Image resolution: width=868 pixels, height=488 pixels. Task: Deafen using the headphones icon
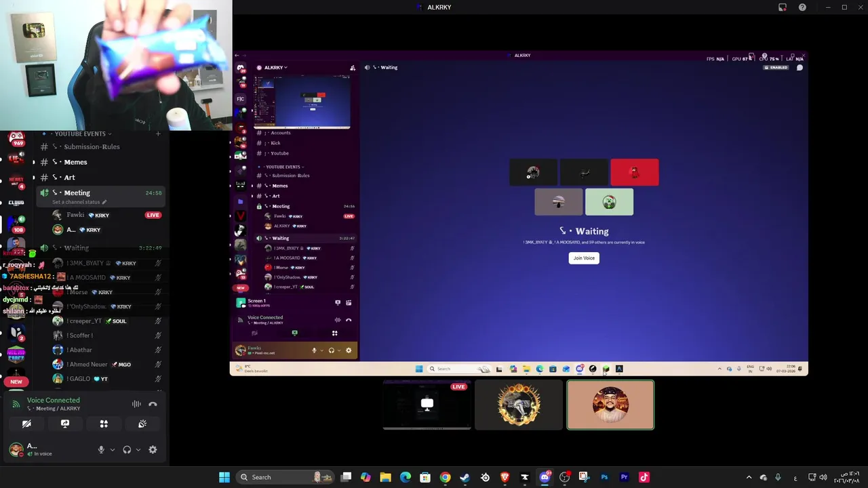[127, 449]
